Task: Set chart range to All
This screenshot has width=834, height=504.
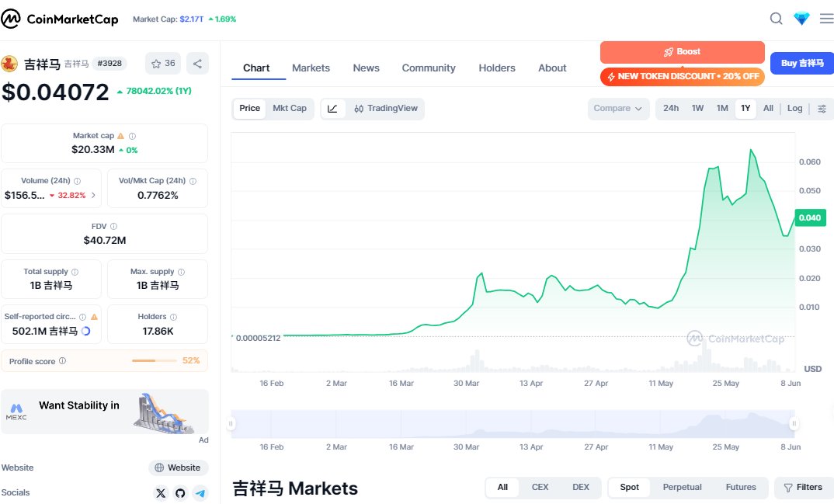Action: coord(768,109)
